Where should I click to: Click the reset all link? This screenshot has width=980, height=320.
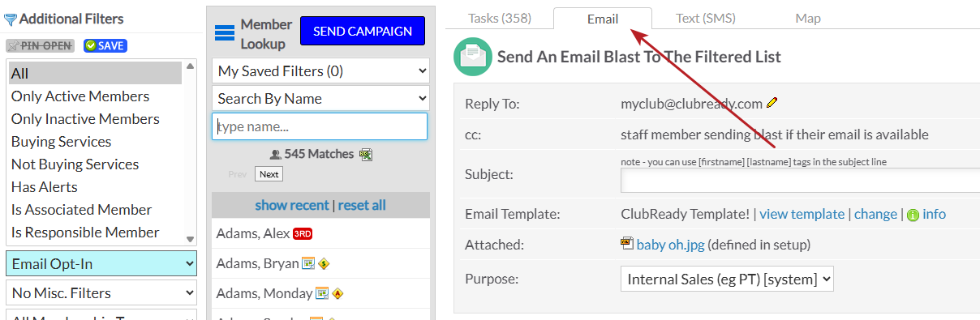362,205
